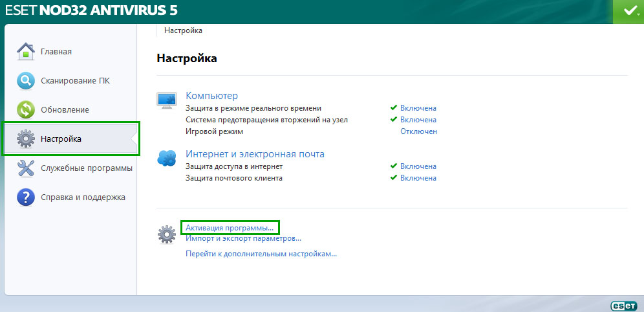
Task: Click the Сканирование ПК magnifier icon
Action: coord(25,80)
